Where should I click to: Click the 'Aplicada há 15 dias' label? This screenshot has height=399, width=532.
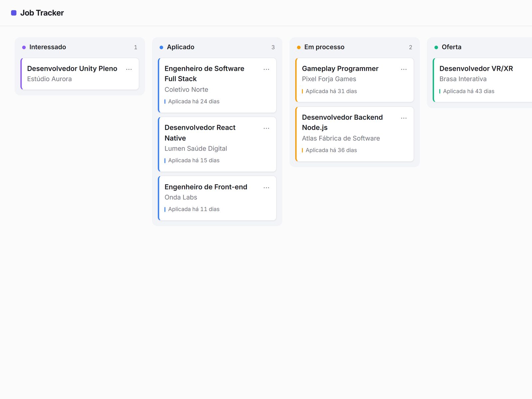(194, 160)
